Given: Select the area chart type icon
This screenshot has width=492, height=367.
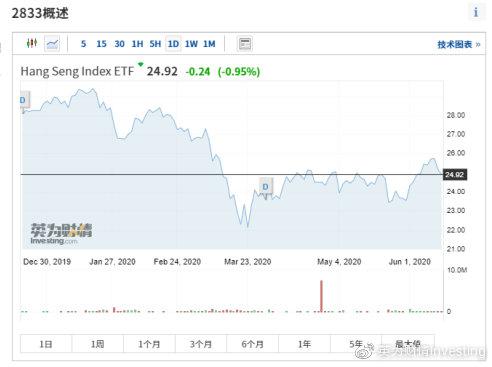Looking at the screenshot, I should pos(52,44).
